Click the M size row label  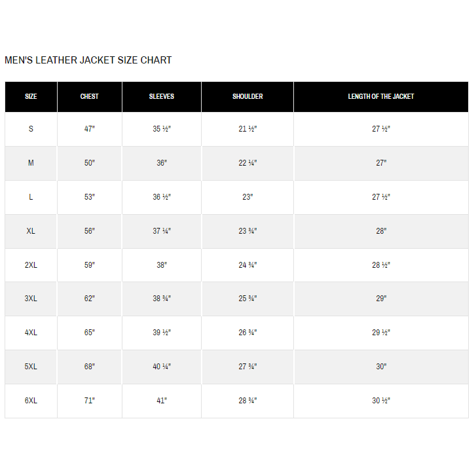pyautogui.click(x=31, y=163)
